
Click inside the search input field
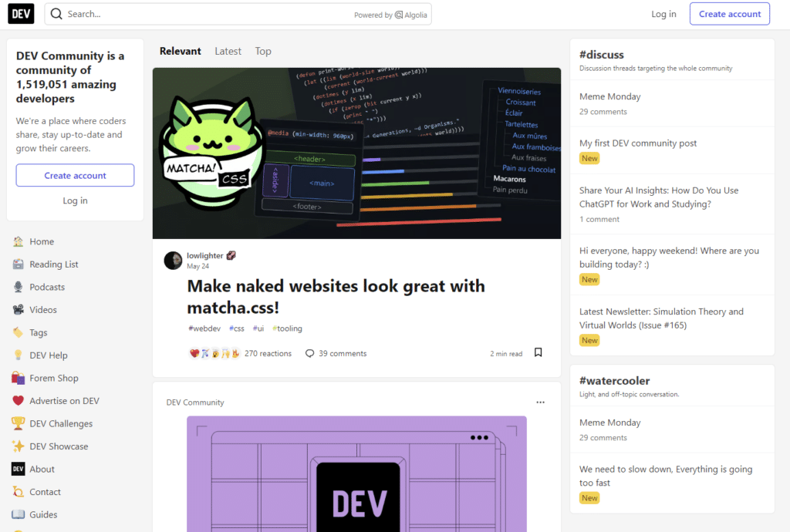click(x=154, y=13)
